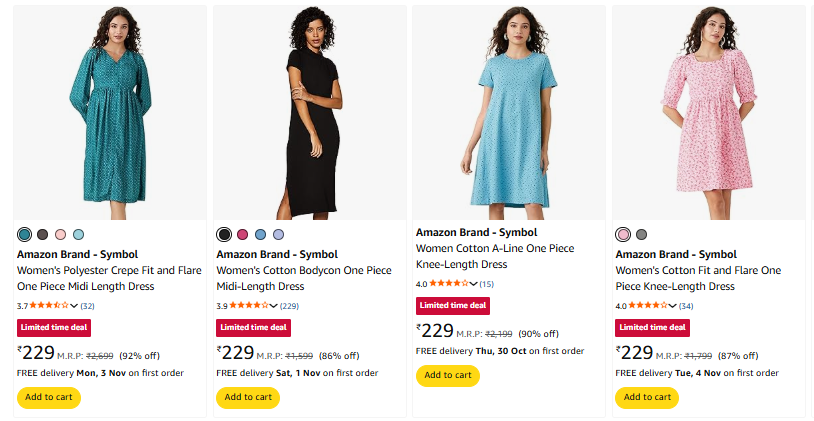Image resolution: width=814 pixels, height=421 pixels.
Task: Select teal swatch for Polyester Crepe dress
Action: click(25, 234)
